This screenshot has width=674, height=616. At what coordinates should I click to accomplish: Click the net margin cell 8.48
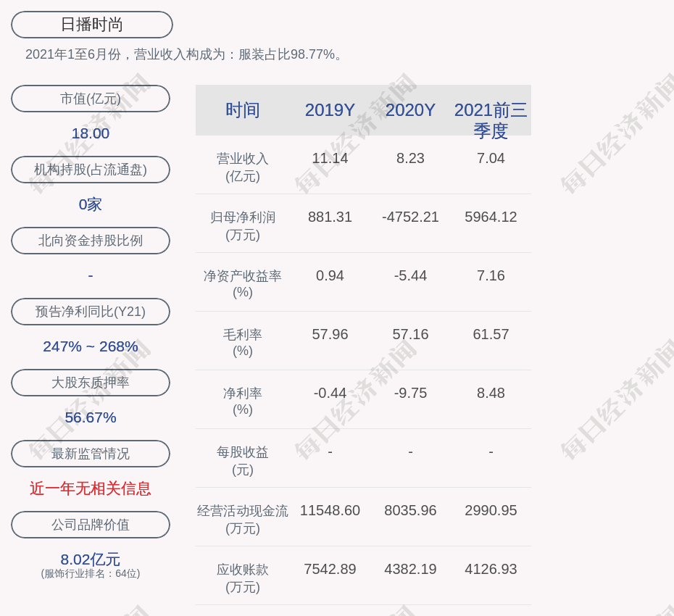[491, 393]
